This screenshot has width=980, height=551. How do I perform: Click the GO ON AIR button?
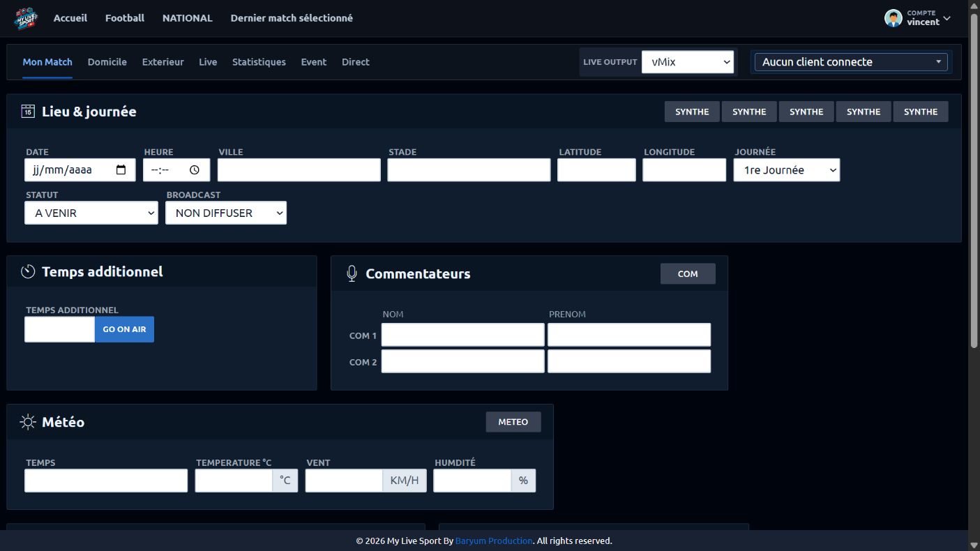point(124,329)
